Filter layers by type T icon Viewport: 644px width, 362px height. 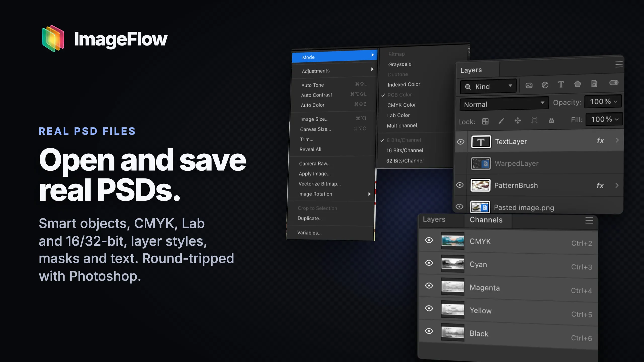561,84
